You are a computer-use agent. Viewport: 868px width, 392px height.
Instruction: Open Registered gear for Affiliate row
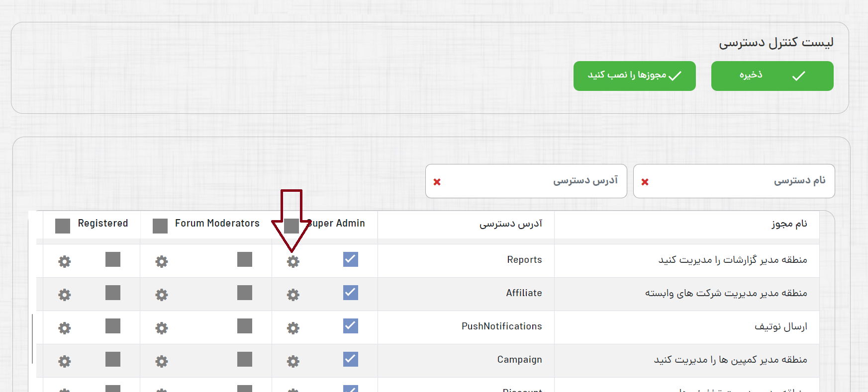[x=65, y=295]
